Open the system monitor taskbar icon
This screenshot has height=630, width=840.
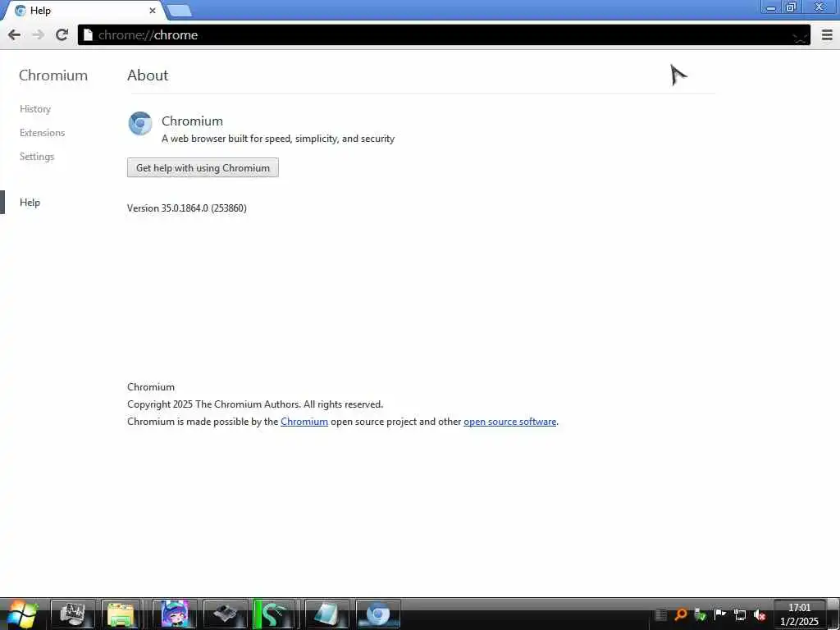pyautogui.click(x=73, y=614)
